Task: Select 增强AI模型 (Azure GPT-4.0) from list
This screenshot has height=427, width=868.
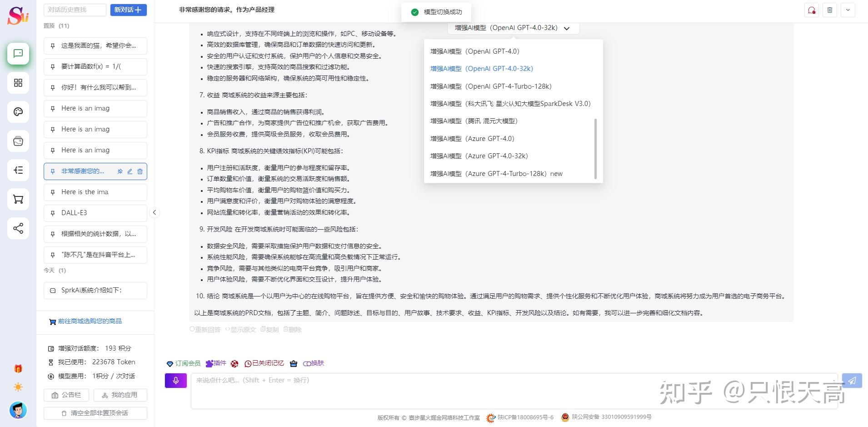Action: pyautogui.click(x=472, y=138)
